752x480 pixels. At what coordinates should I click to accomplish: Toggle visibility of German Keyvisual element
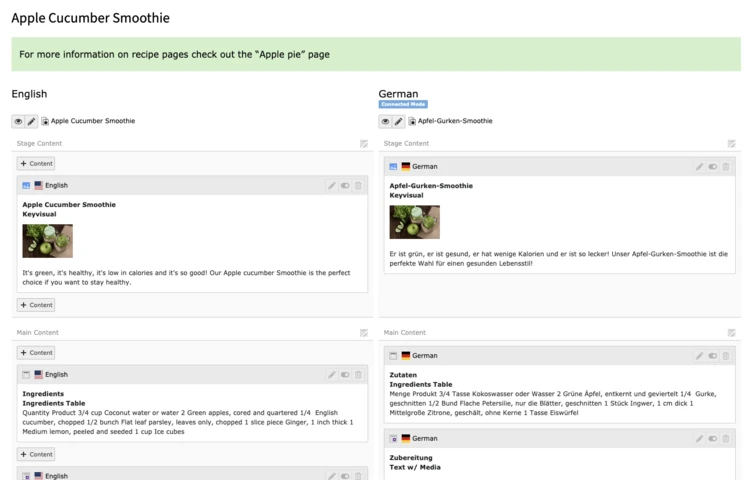(713, 167)
